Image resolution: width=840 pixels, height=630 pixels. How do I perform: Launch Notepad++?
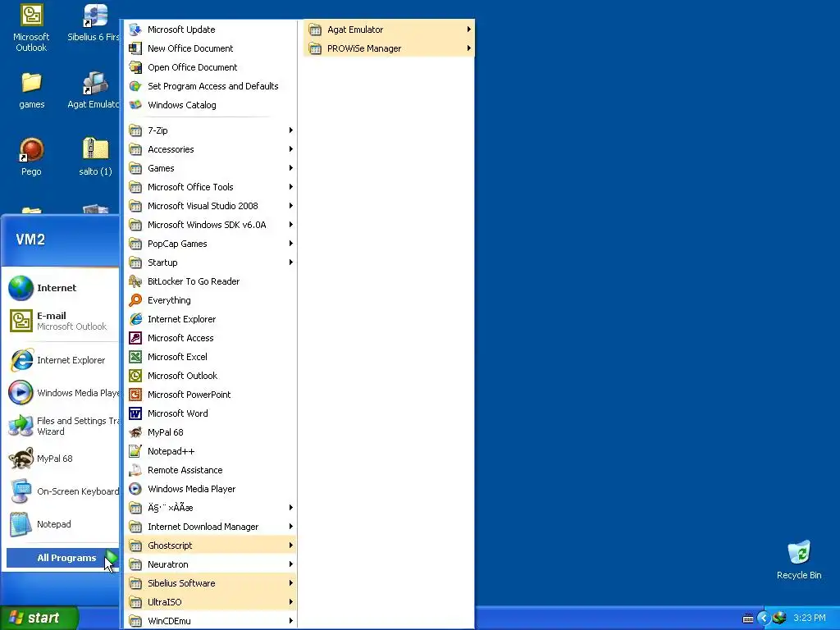210,451
